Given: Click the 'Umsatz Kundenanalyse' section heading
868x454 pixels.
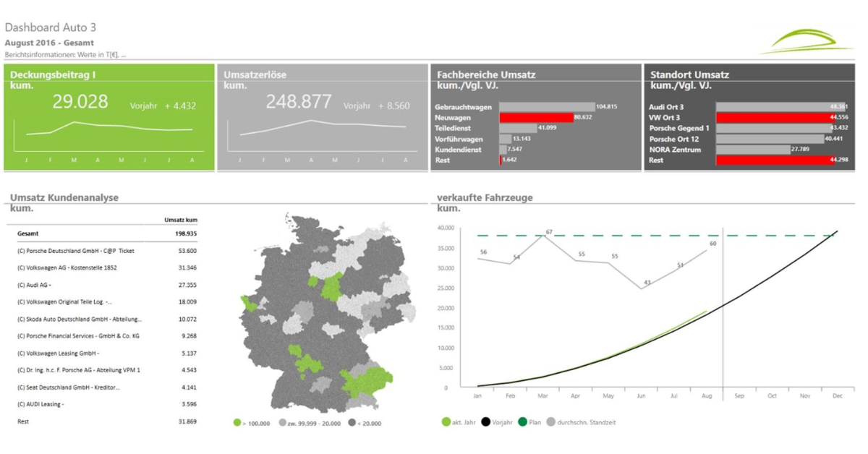Looking at the screenshot, I should point(64,197).
